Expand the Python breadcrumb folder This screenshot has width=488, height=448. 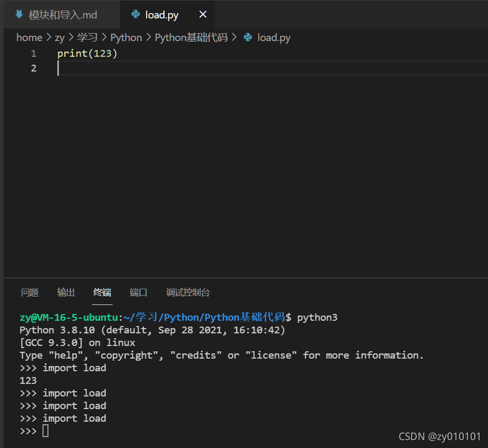tap(126, 37)
